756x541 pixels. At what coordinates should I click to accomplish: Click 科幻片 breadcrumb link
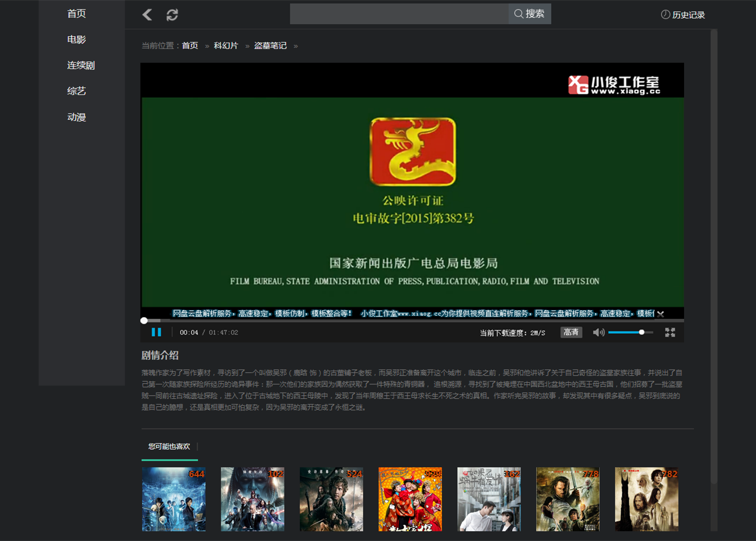226,45
